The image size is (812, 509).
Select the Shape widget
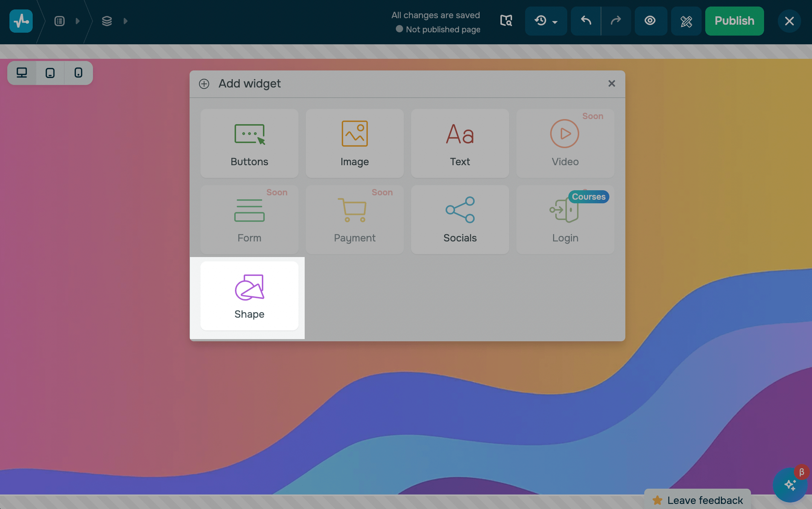[249, 296]
